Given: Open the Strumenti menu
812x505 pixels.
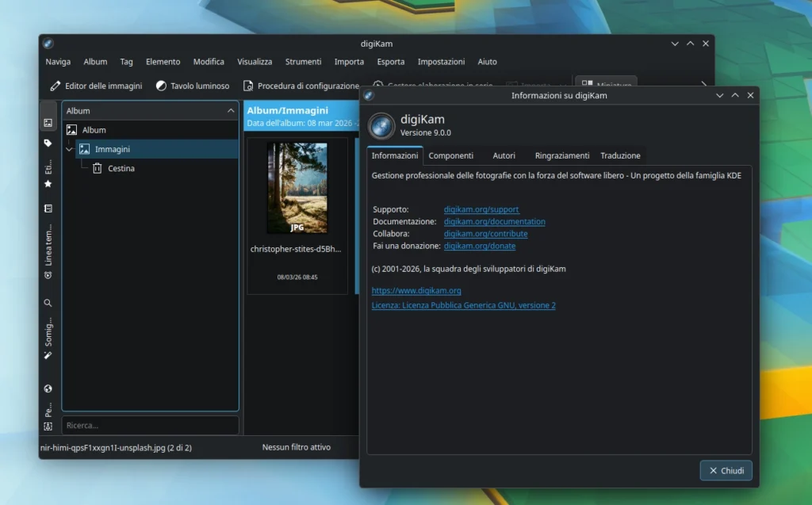Looking at the screenshot, I should click(x=303, y=61).
